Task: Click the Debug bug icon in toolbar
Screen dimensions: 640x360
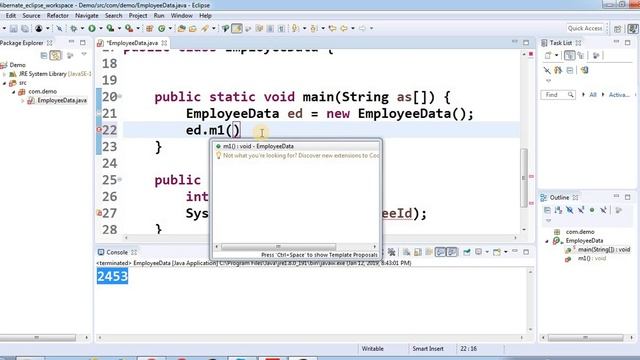Action: (x=74, y=29)
